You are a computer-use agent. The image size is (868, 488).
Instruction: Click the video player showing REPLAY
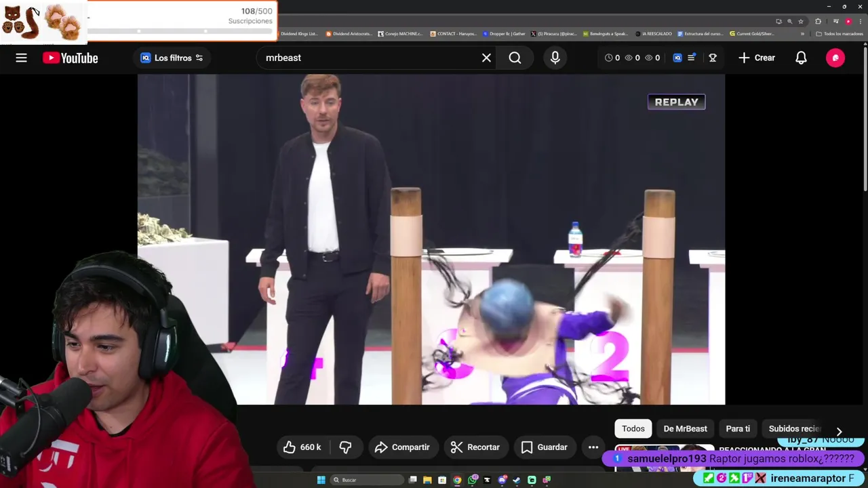pyautogui.click(x=431, y=239)
